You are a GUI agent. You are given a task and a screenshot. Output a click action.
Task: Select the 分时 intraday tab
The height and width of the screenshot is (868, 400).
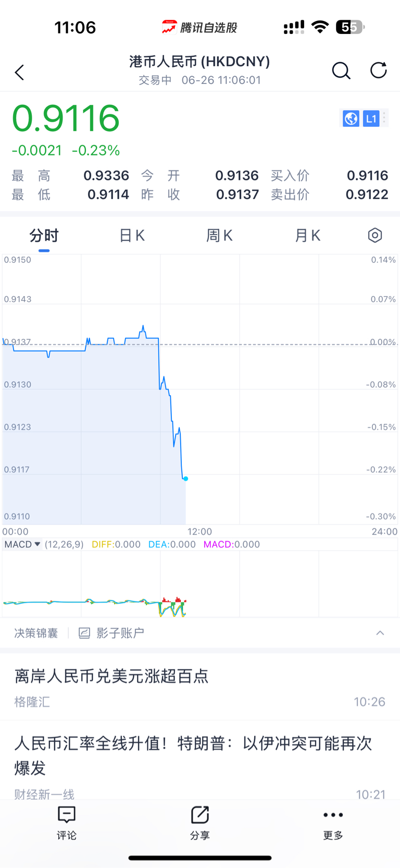click(44, 236)
